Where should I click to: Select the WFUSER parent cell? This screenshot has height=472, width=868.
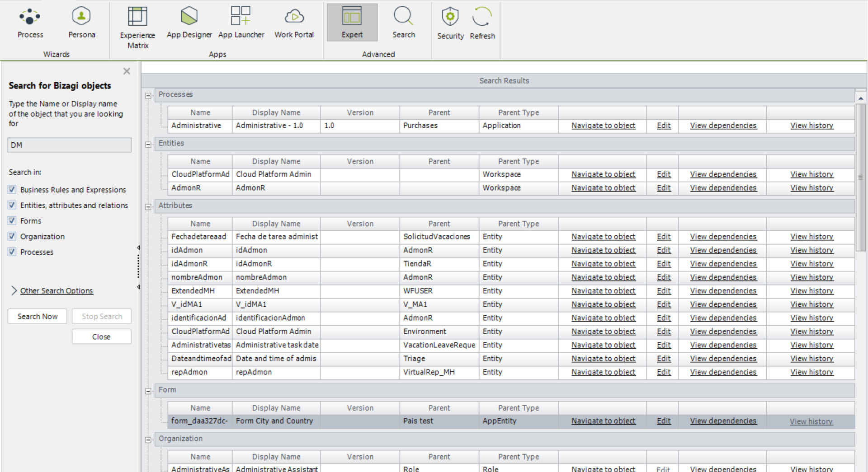439,291
